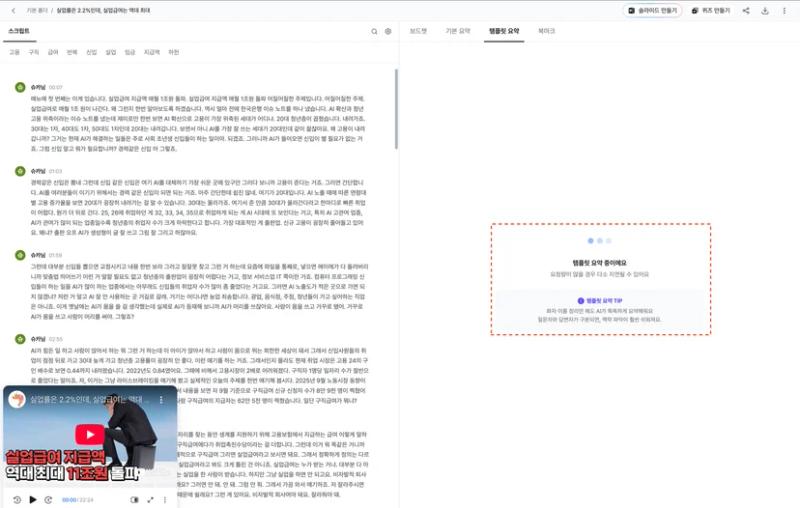The height and width of the screenshot is (508, 800).
Task: Filter by the 실업 keyword tag
Action: click(111, 52)
